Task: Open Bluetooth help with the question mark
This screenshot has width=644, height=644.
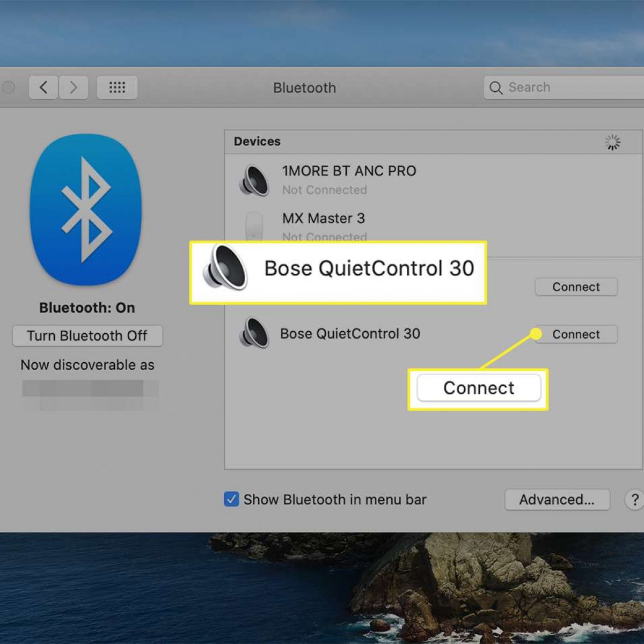Action: pos(634,500)
